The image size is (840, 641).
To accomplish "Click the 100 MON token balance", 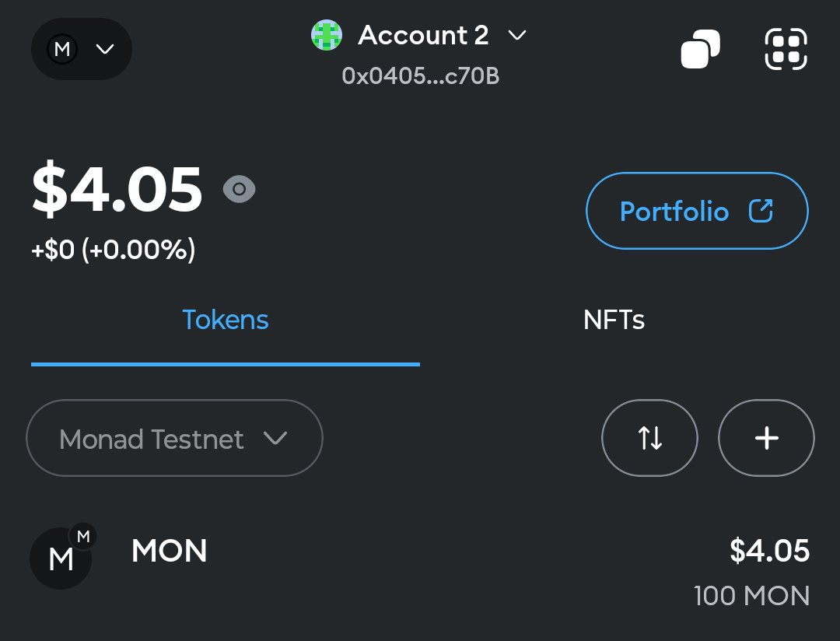I will click(751, 595).
